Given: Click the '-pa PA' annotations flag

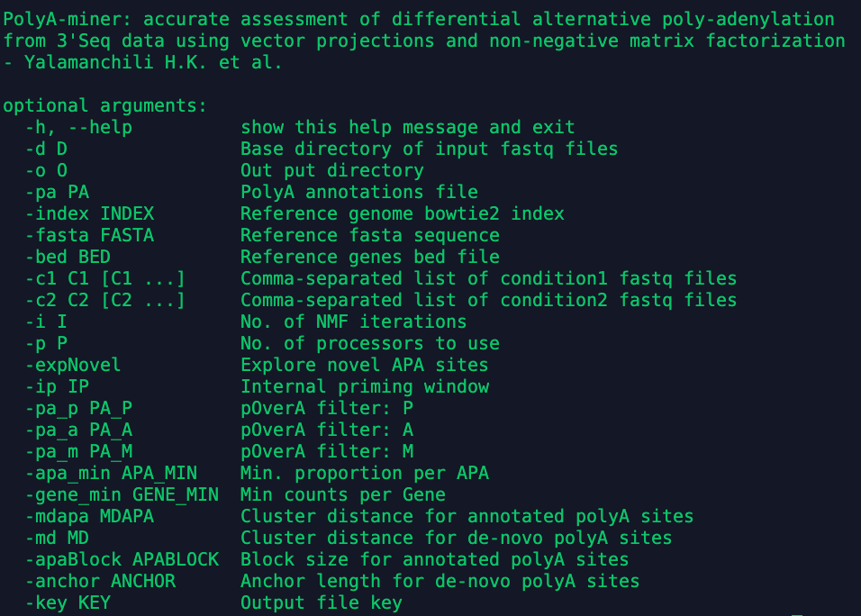Looking at the screenshot, I should [57, 192].
